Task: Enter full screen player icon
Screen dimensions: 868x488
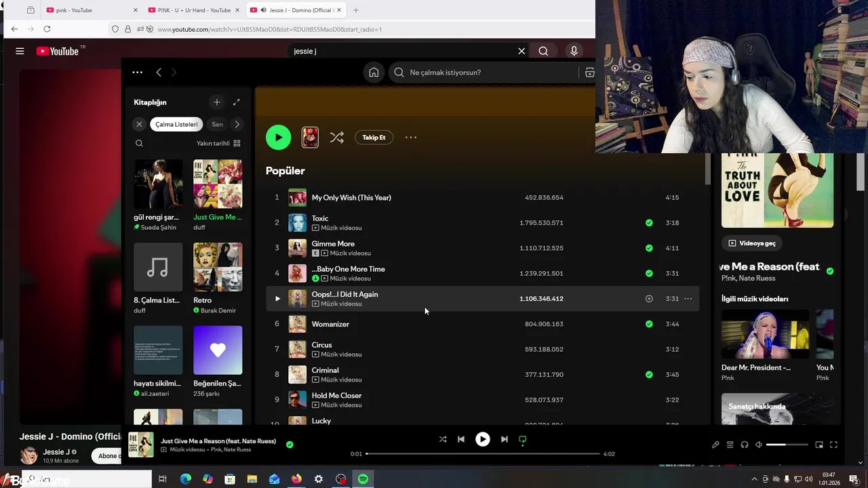Action: point(833,445)
